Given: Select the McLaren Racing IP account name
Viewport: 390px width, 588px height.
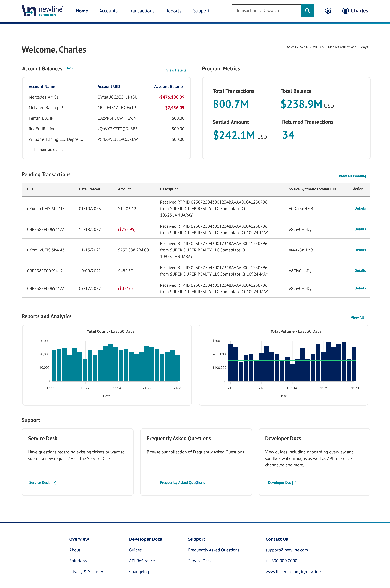Looking at the screenshot, I should (46, 108).
